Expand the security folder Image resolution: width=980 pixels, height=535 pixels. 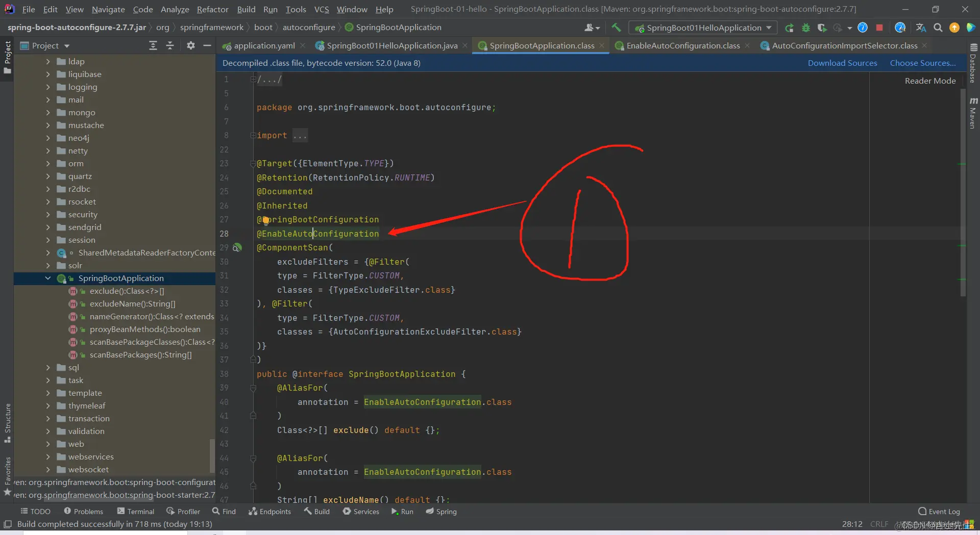(x=48, y=214)
